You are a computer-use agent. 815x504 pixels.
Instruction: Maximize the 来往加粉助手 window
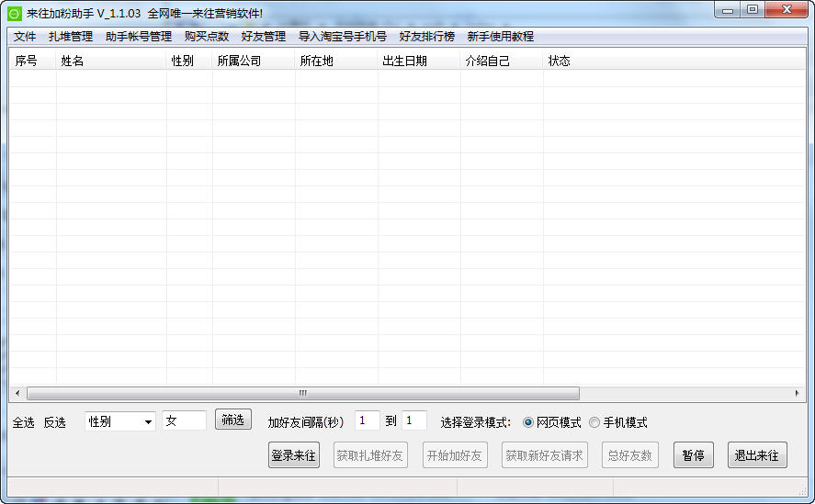(753, 10)
